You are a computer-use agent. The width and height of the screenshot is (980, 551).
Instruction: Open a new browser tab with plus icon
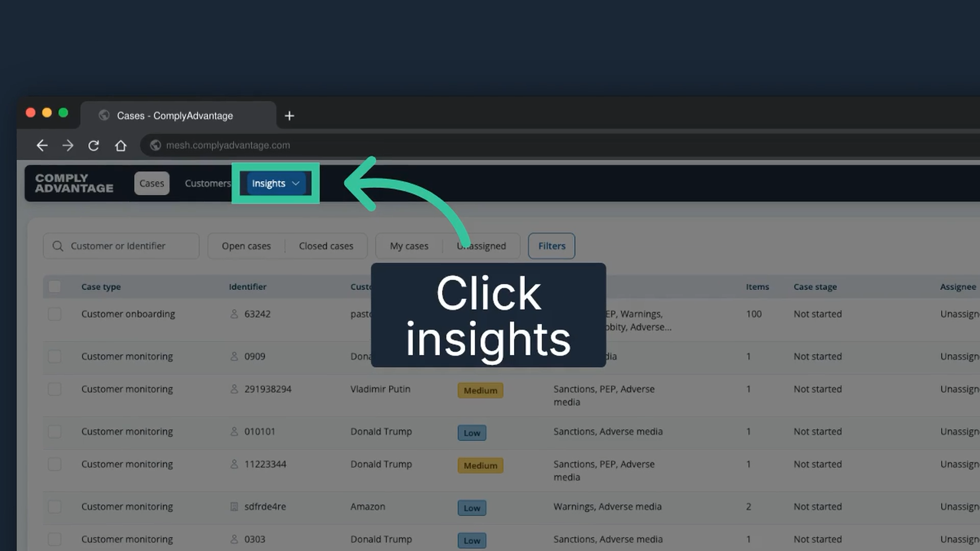[x=289, y=116]
